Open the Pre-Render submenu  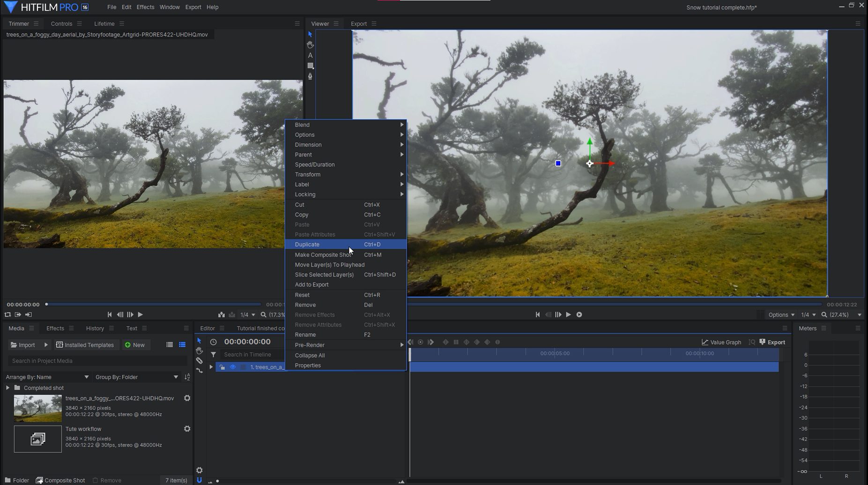point(346,345)
